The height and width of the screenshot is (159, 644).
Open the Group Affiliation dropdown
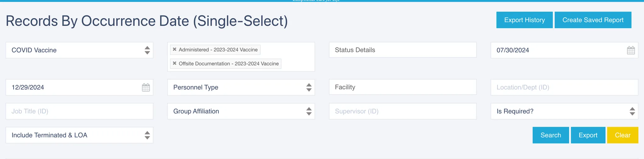(x=241, y=111)
